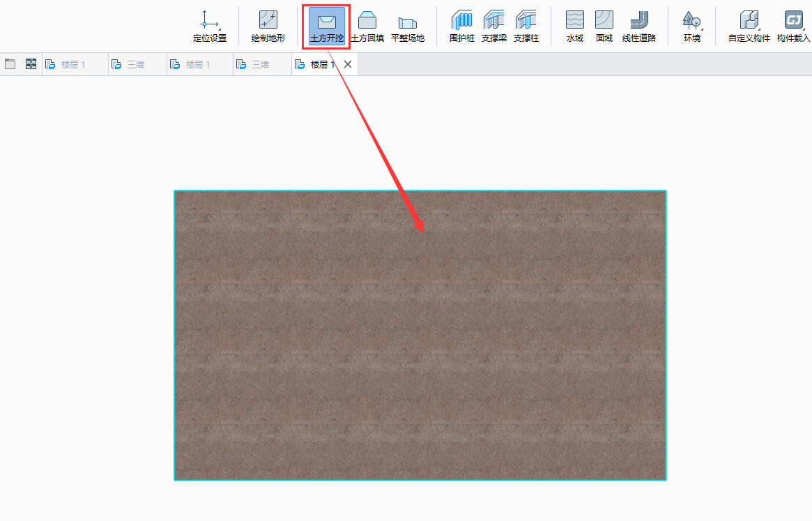Switch to 楼层 1 tab beside grid icon
812x521 pixels.
point(75,64)
